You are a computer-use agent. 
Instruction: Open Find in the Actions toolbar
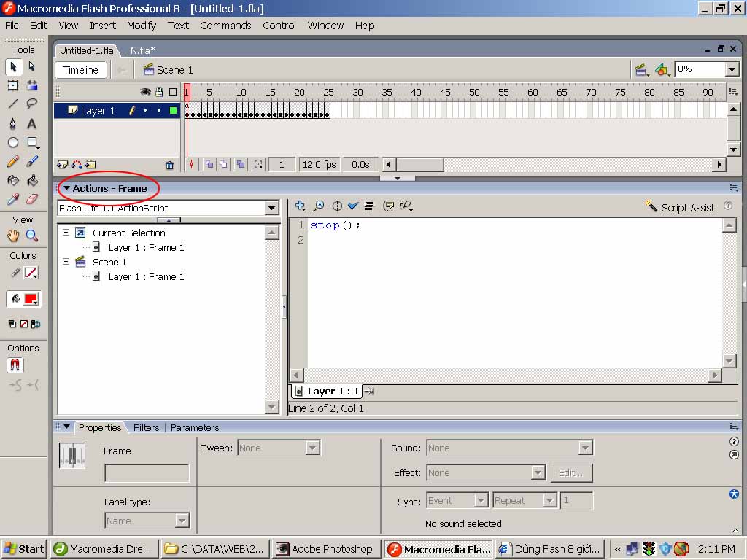(318, 206)
